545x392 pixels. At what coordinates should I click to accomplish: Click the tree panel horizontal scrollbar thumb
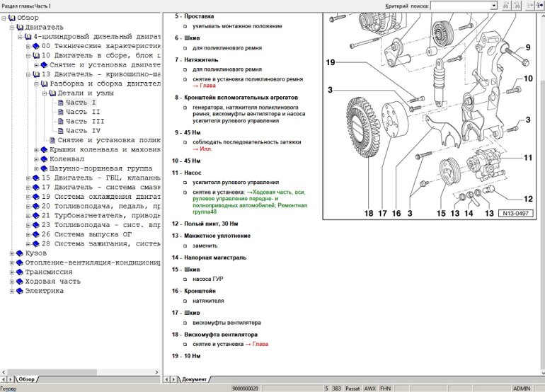click(52, 372)
